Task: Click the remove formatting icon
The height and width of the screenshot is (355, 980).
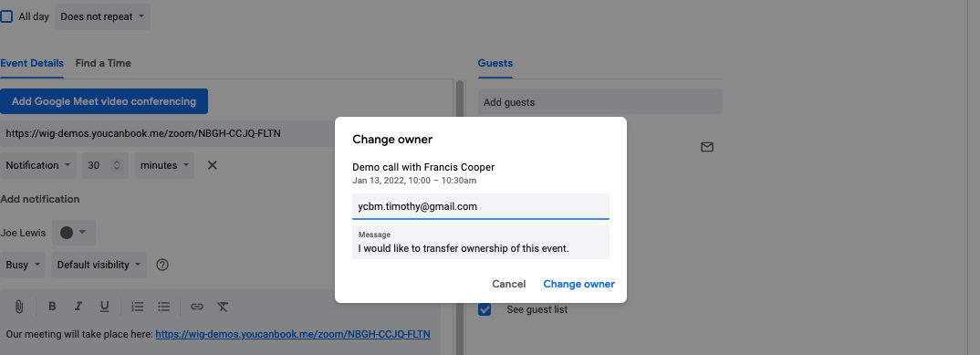Action: point(224,307)
